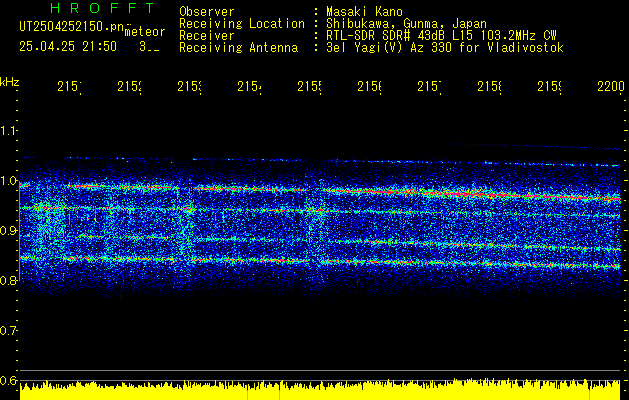Click the 'Observer' field label
629x400 pixels.
[207, 12]
